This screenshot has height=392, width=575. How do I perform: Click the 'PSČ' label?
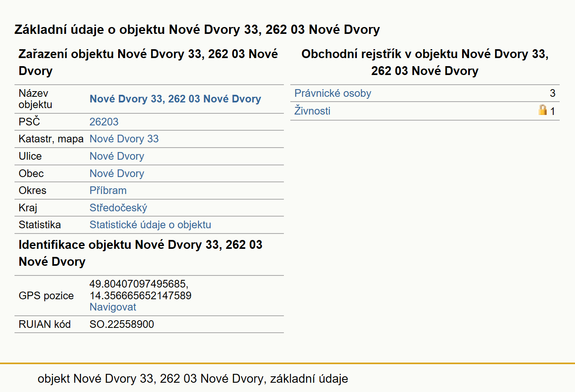click(x=29, y=121)
